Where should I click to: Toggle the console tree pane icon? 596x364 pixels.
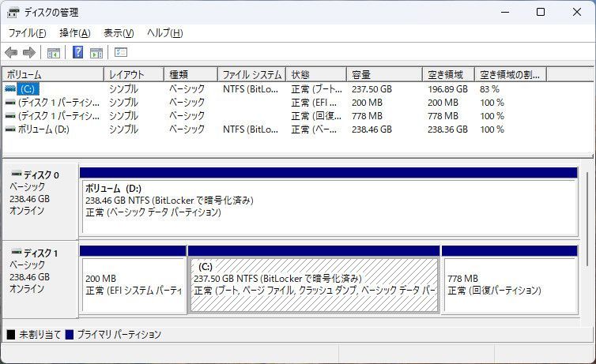coord(54,53)
